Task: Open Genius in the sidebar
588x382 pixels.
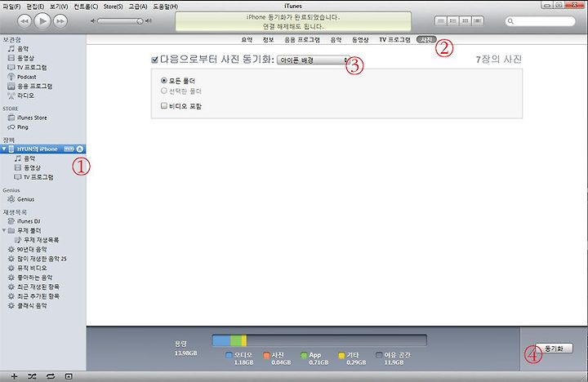Action: click(25, 199)
